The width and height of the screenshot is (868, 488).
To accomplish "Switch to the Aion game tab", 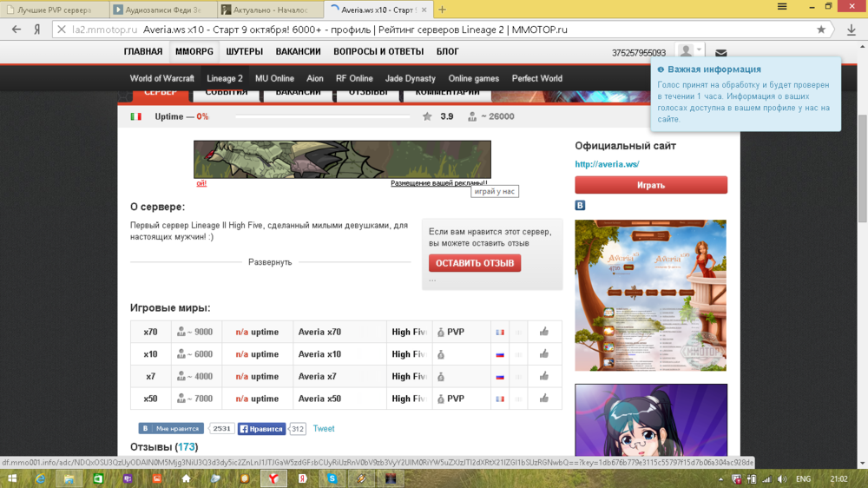I will coord(315,78).
